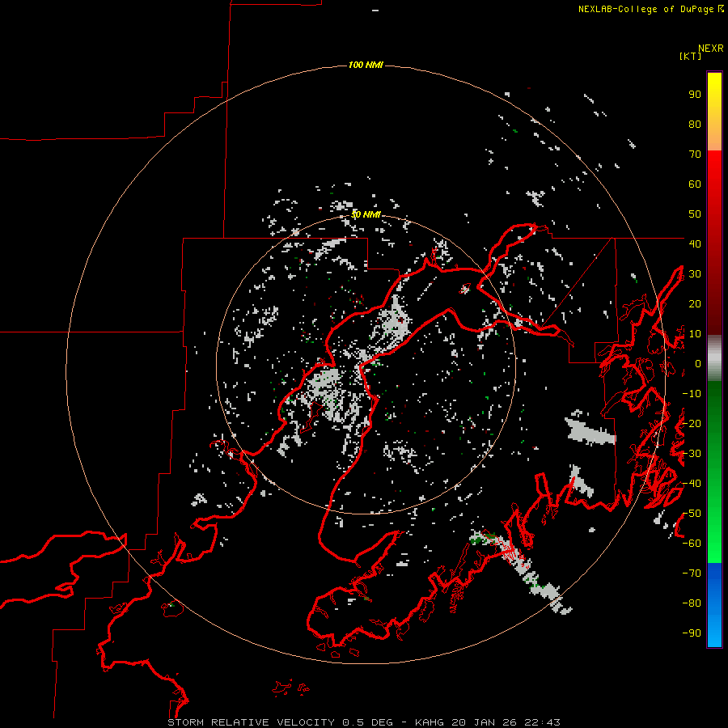Image resolution: width=728 pixels, height=728 pixels.
Task: Click the 80 value on velocity scale
Action: (695, 124)
